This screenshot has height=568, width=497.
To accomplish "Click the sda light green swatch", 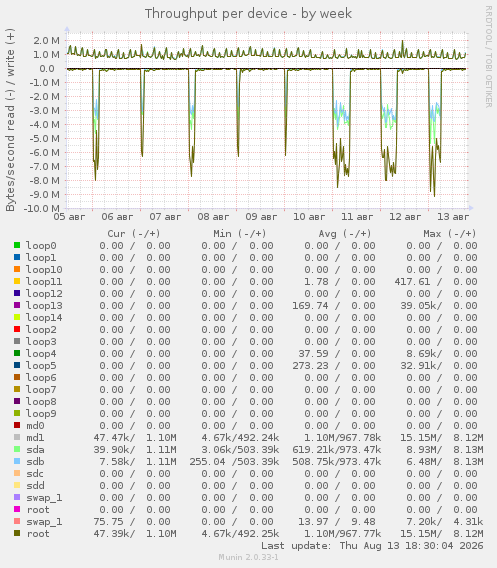I will (17, 449).
